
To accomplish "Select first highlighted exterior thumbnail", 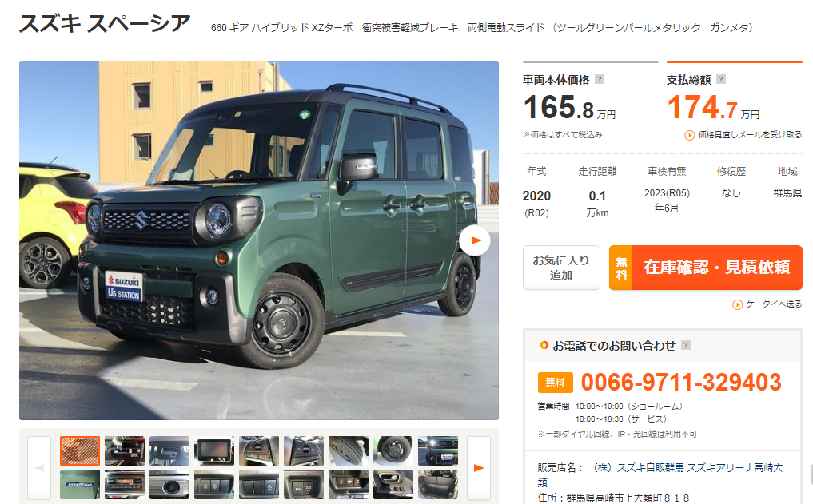I will tap(80, 450).
